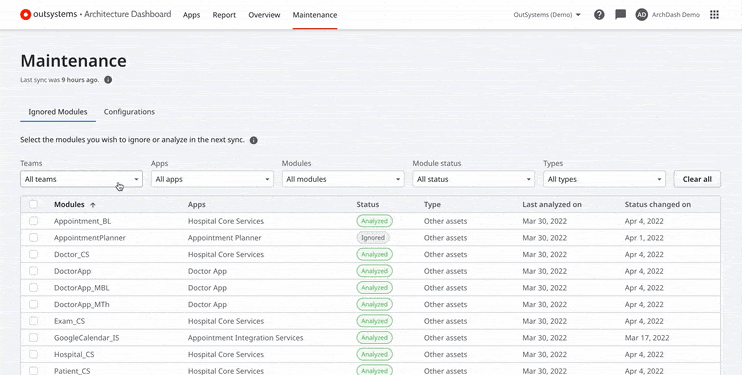This screenshot has width=742, height=375.
Task: Check the Appointment_BL module checkbox
Action: (x=33, y=221)
